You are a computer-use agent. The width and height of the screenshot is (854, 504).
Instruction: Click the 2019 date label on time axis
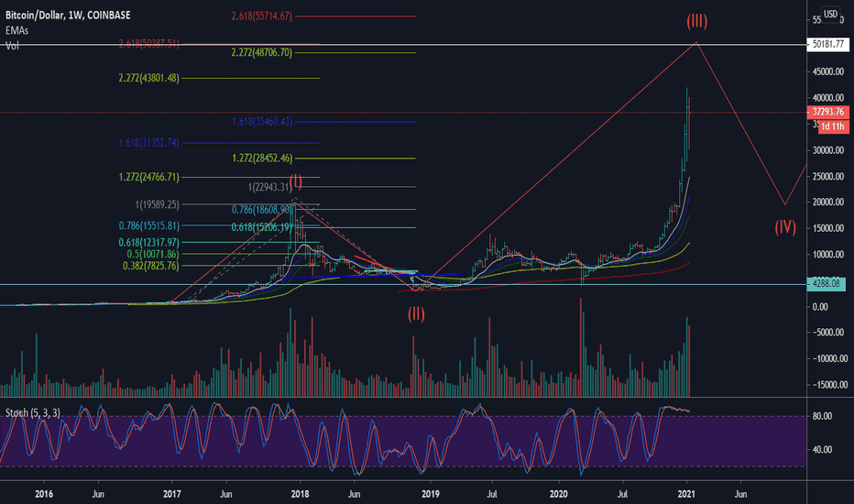(431, 494)
